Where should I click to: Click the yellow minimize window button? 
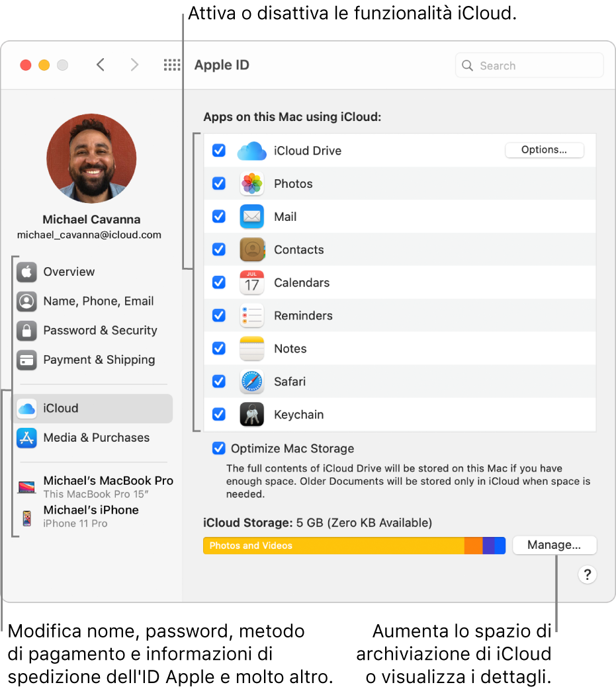(x=44, y=65)
